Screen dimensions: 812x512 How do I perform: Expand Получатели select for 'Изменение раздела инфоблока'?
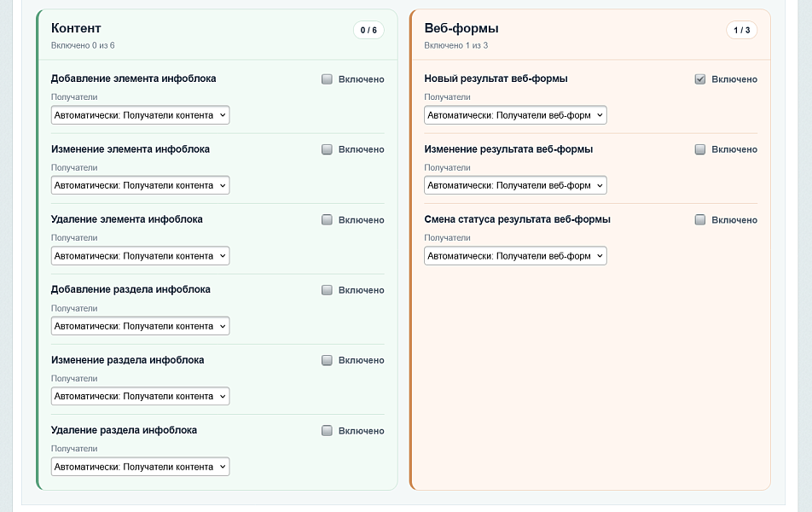point(140,396)
